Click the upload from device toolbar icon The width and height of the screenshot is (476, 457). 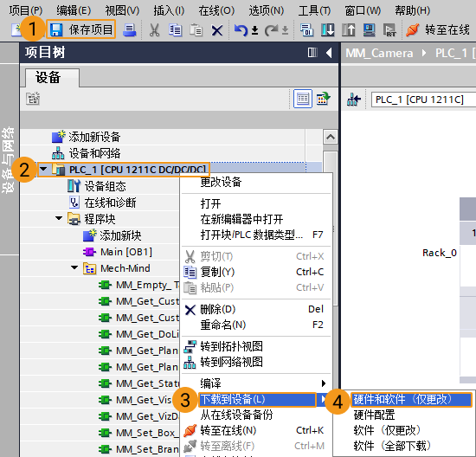348,29
